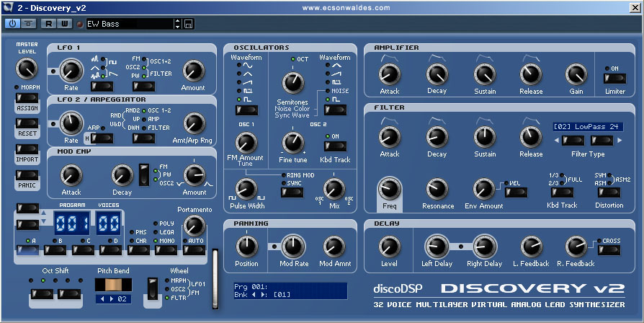This screenshot has height=323, width=644.
Task: Click the W write automation button
Action: point(65,23)
